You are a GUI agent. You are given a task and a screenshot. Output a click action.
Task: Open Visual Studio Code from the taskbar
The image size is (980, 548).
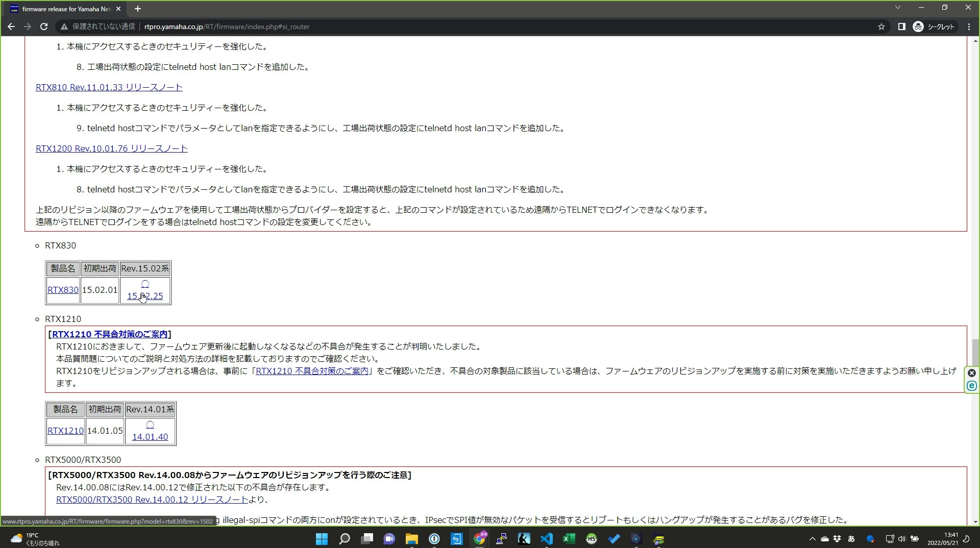click(x=546, y=539)
